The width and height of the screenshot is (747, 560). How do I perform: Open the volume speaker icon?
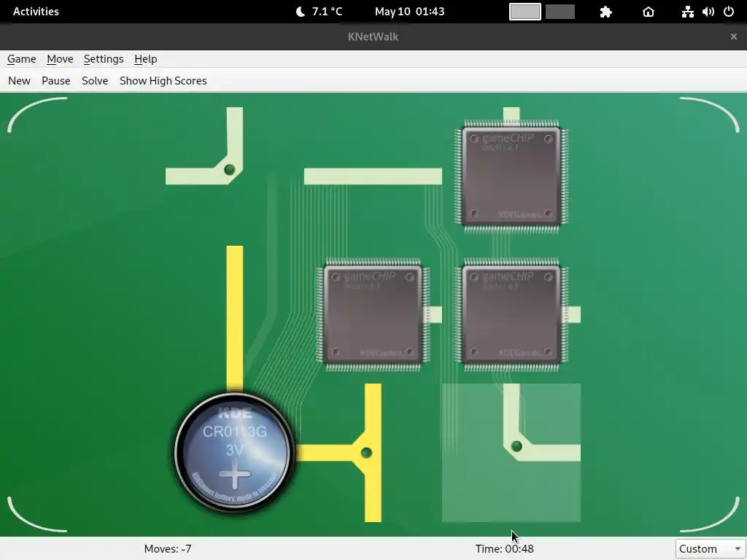point(708,12)
